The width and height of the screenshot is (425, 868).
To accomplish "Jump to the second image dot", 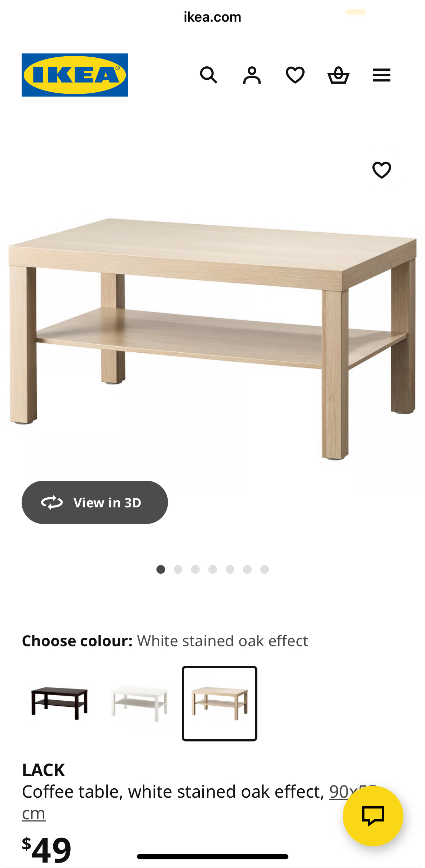I will pyautogui.click(x=178, y=569).
